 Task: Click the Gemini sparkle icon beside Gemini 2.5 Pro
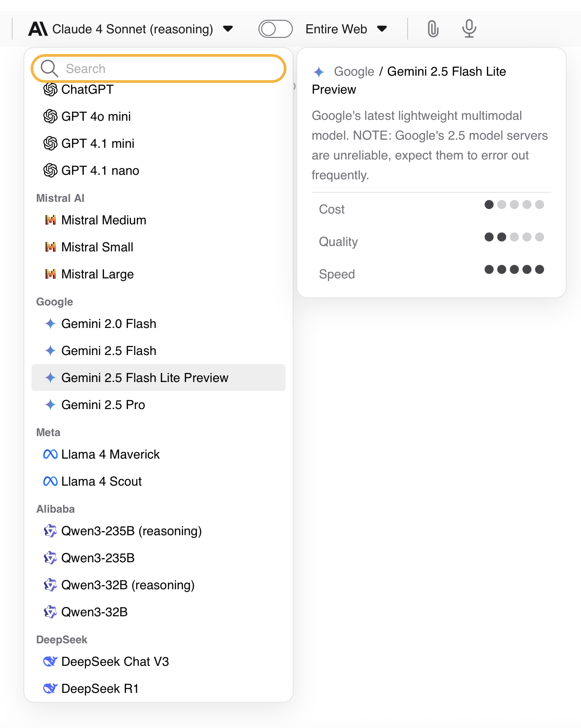click(50, 405)
